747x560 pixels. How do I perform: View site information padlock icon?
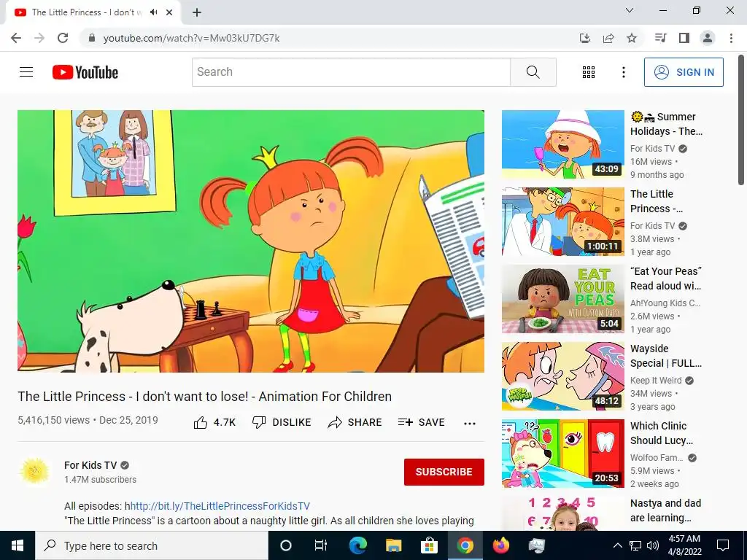[92, 38]
